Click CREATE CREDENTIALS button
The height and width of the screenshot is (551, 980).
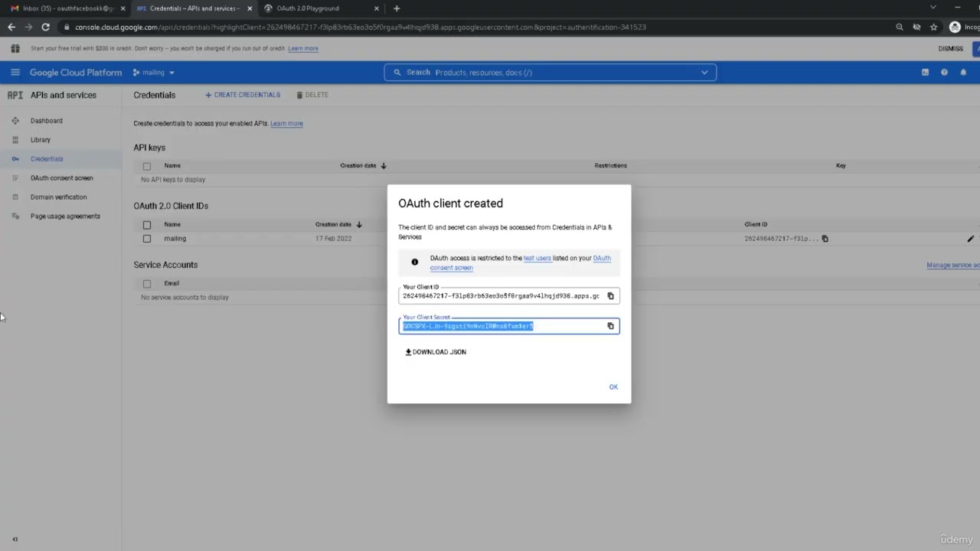coord(243,95)
